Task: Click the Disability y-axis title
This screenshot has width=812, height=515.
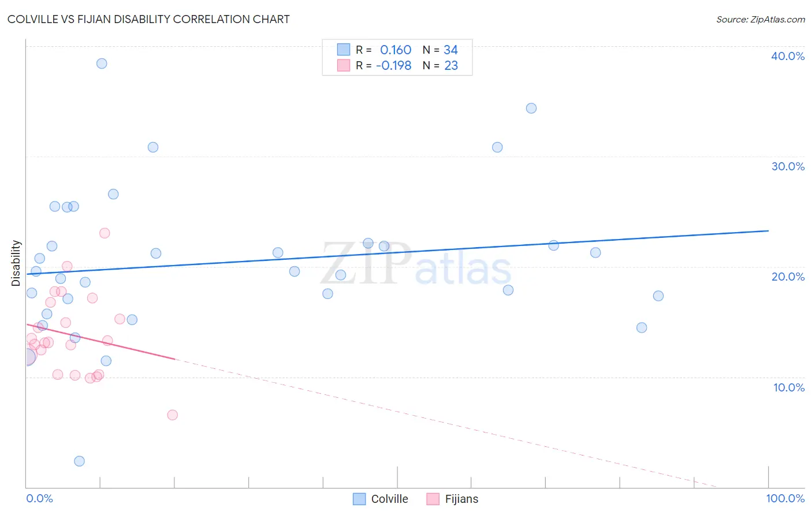Action: [16, 263]
